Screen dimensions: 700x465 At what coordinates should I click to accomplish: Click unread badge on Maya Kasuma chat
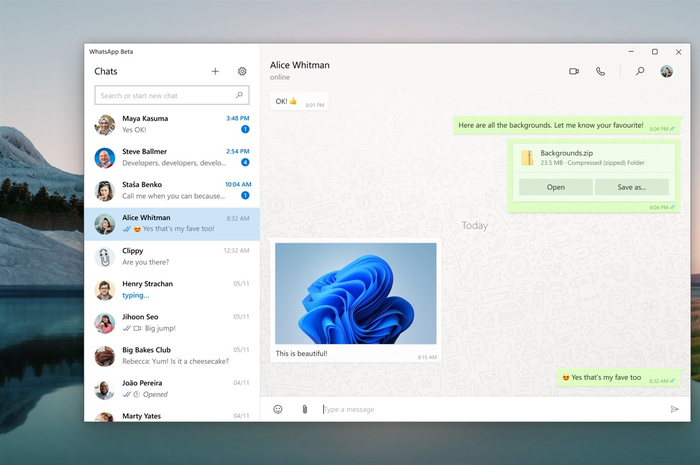pos(245,129)
